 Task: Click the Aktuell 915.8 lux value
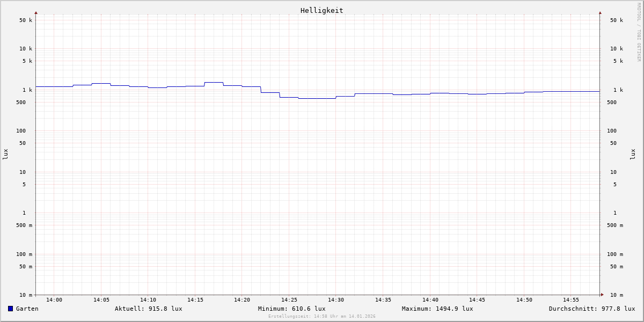(x=148, y=309)
